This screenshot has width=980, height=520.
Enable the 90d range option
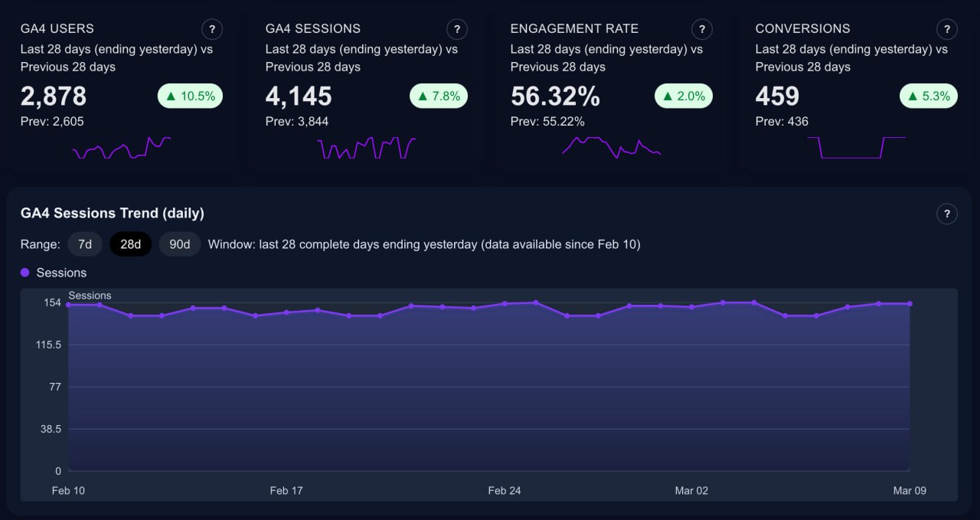click(x=179, y=244)
